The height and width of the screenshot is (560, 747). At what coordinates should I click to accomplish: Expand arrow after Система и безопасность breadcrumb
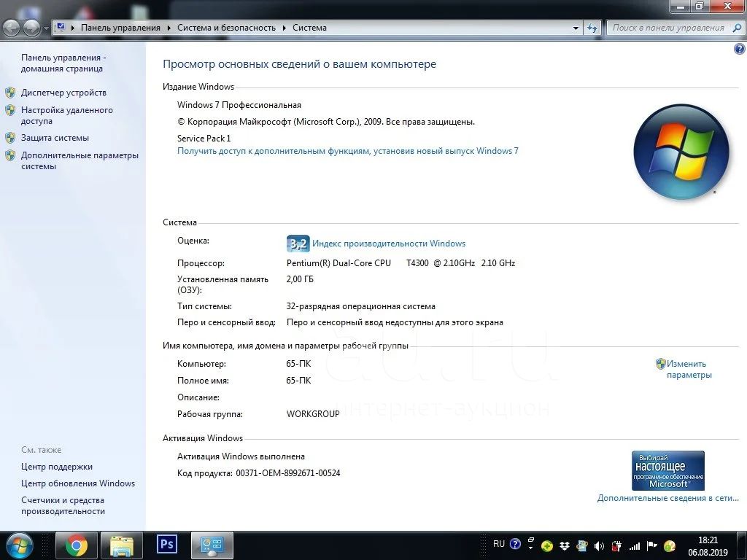click(x=284, y=28)
